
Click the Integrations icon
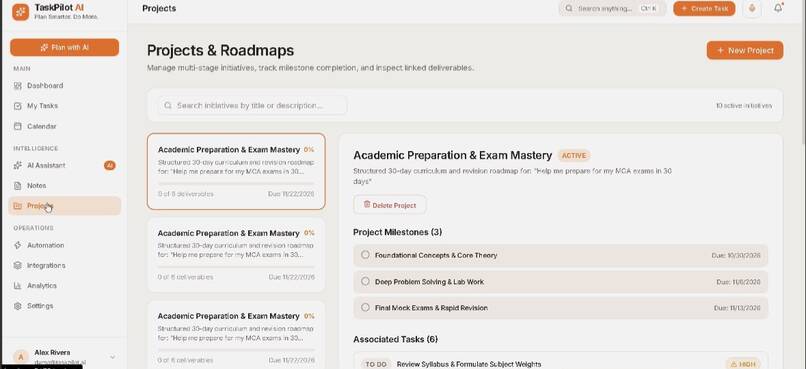(17, 266)
